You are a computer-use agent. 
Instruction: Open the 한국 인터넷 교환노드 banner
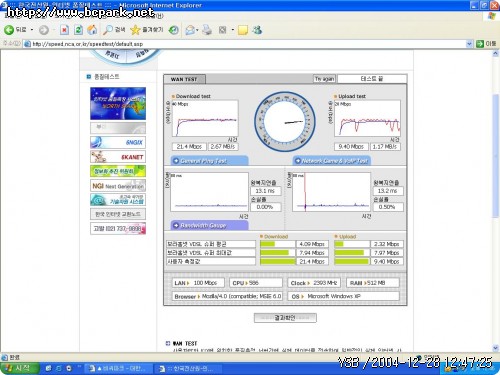118,214
